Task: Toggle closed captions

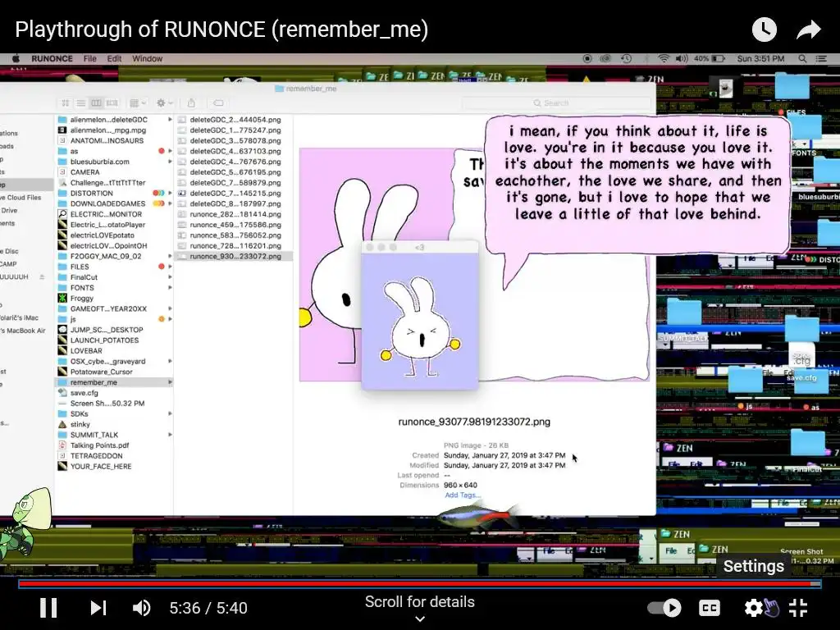Action: (710, 608)
